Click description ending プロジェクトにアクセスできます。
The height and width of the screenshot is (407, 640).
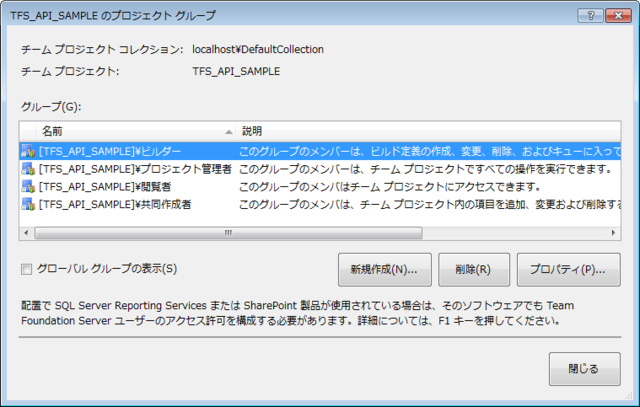(x=390, y=187)
